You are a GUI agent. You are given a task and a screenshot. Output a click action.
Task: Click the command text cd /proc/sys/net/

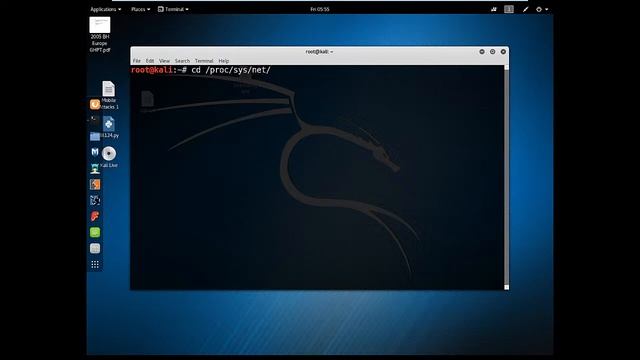[x=231, y=70]
